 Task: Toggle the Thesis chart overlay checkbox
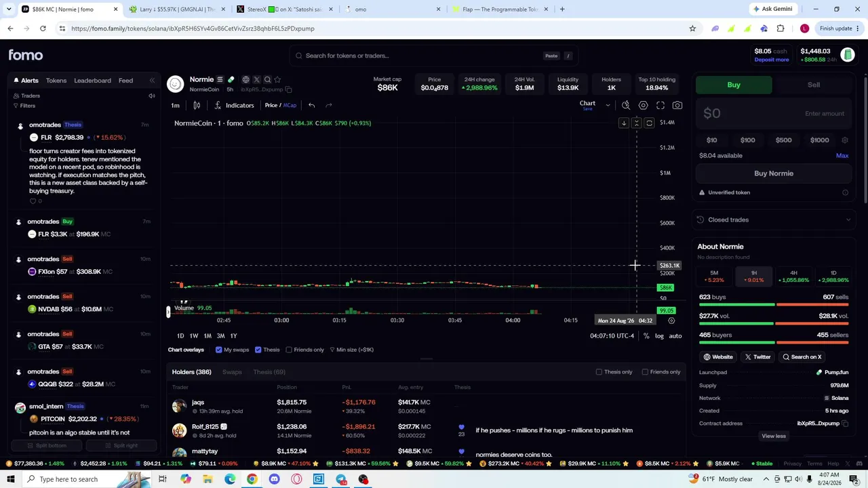[258, 350]
